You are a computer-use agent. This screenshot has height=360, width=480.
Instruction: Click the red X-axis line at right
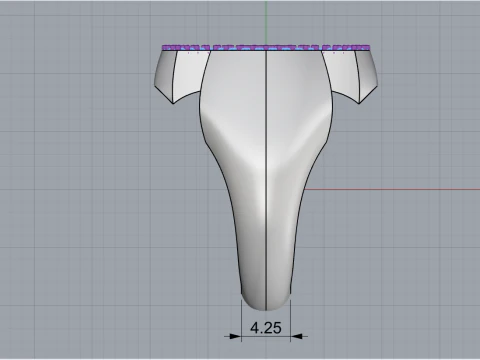(393, 190)
